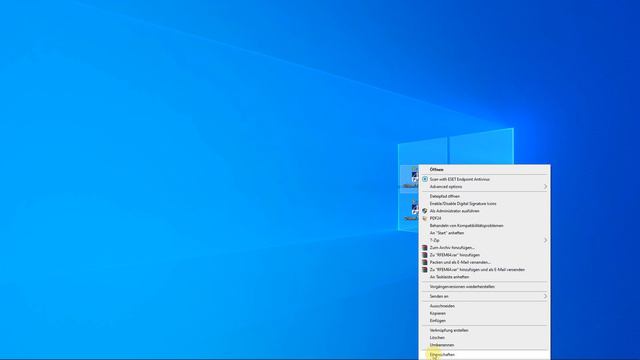Image resolution: width=640 pixels, height=360 pixels.
Task: Select Kopieren in the context menu
Action: click(x=484, y=313)
